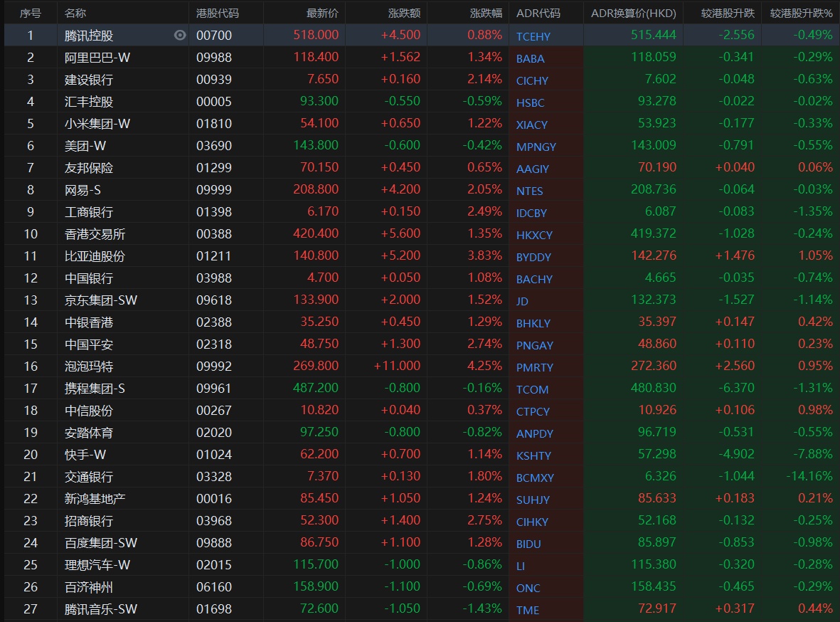Select 香港交易所 in the name column

tap(95, 233)
